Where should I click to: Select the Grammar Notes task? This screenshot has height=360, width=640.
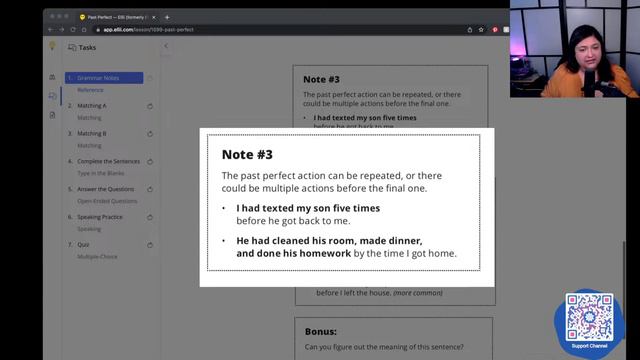104,78
